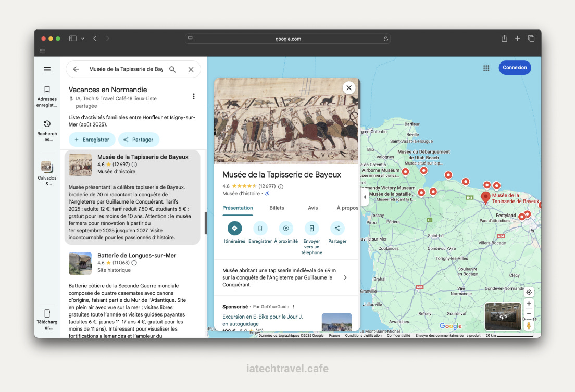Click the Partager icon in place card
Image resolution: width=575 pixels, height=392 pixels.
click(337, 229)
